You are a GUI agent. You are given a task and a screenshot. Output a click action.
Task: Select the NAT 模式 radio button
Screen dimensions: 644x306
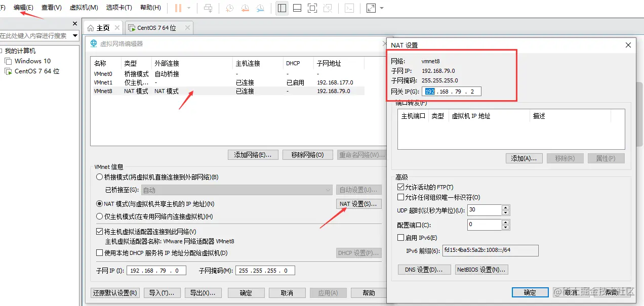99,204
